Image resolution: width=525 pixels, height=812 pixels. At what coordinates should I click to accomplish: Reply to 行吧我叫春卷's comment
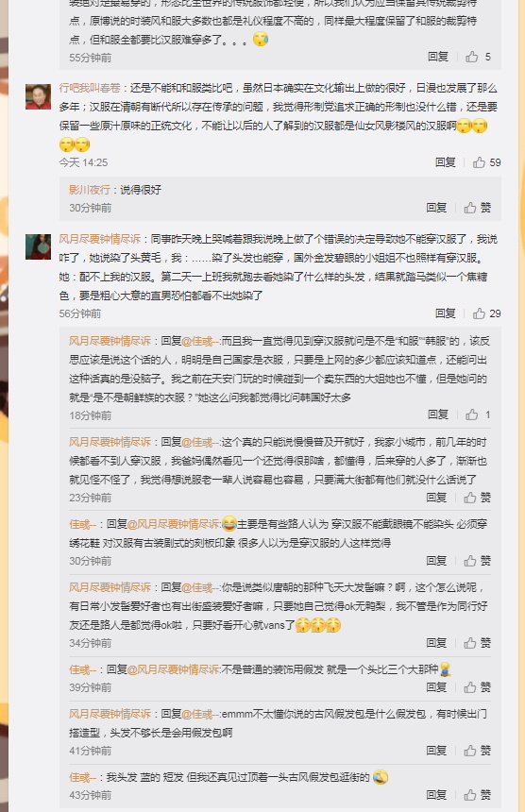click(x=446, y=162)
